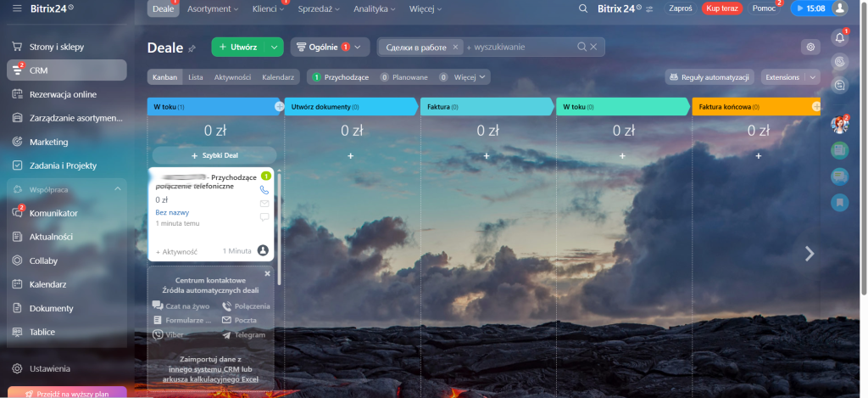This screenshot has width=868, height=398.
Task: Click the Szybki Deal button
Action: coord(214,156)
